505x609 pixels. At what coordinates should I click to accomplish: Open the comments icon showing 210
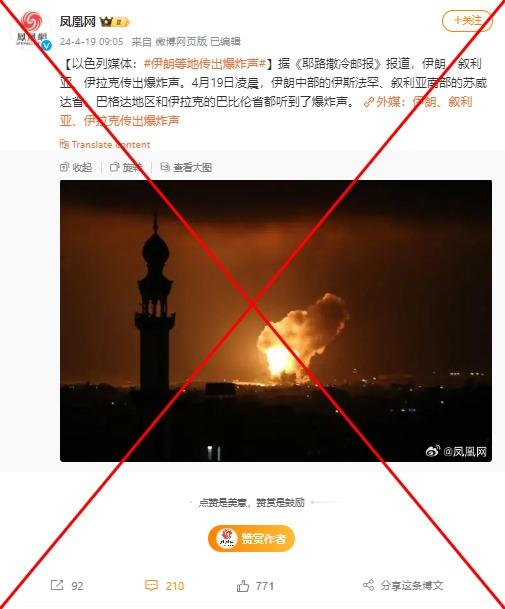[x=151, y=585]
